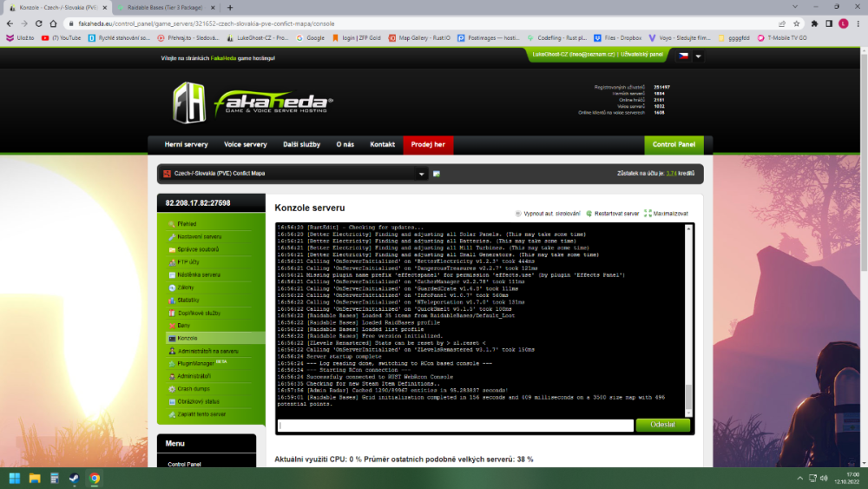868x489 pixels.
Task: Open the Herní servery menu
Action: (186, 144)
